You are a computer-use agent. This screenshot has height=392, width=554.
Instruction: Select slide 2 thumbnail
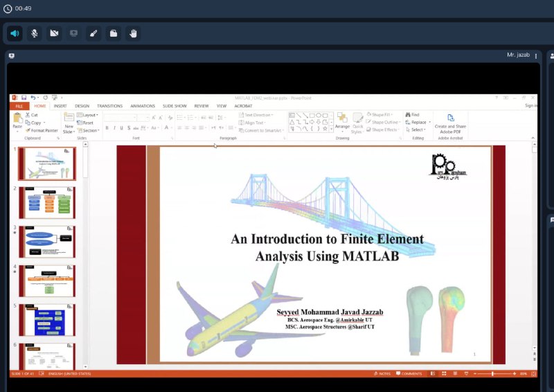pos(47,203)
